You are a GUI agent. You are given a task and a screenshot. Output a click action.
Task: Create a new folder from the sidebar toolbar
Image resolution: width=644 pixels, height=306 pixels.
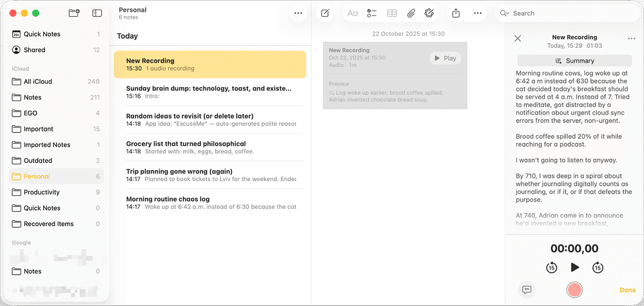(74, 13)
